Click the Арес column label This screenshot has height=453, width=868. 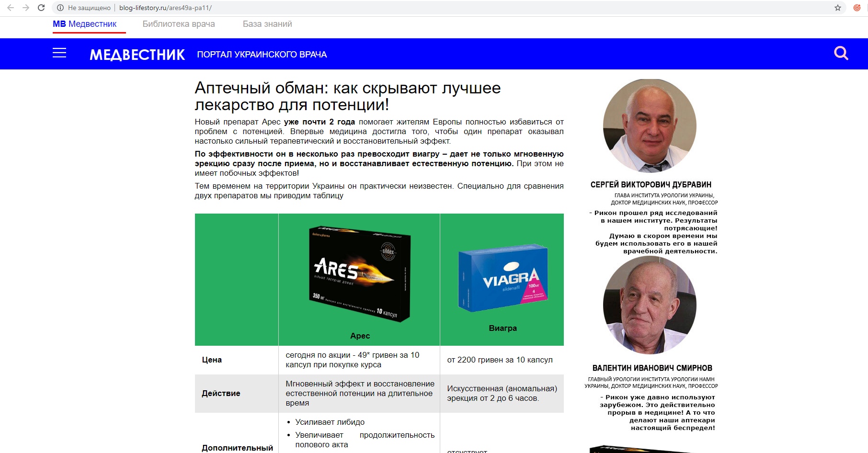click(x=360, y=336)
